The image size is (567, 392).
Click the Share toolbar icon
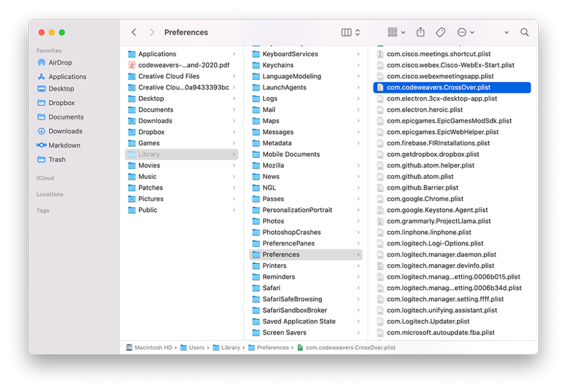420,33
